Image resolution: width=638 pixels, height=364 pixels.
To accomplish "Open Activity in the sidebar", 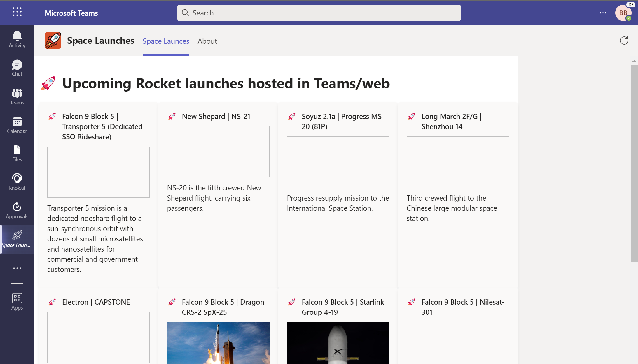I will pos(17,40).
